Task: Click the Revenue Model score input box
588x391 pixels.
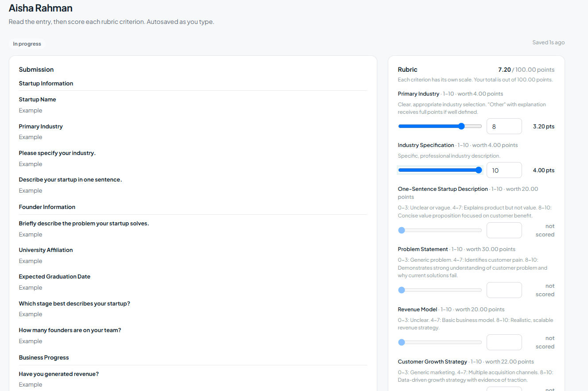Action: [504, 342]
